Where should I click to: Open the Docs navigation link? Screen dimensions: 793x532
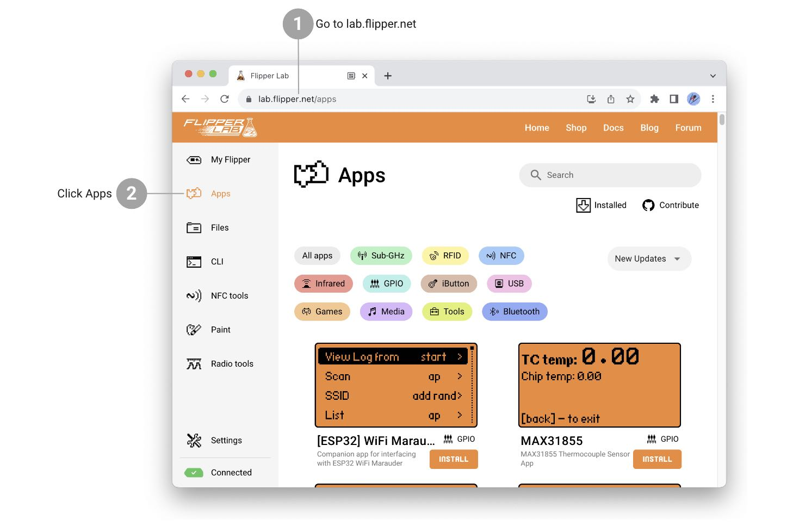coord(613,128)
